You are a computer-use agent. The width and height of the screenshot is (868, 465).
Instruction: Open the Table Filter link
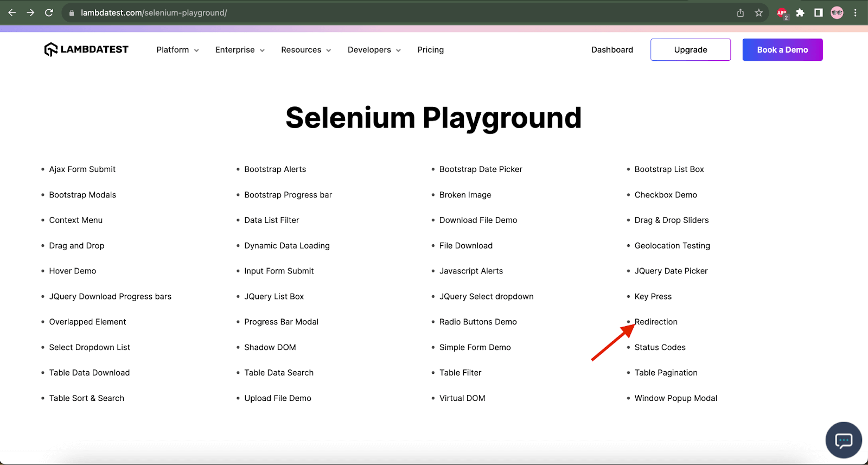461,373
